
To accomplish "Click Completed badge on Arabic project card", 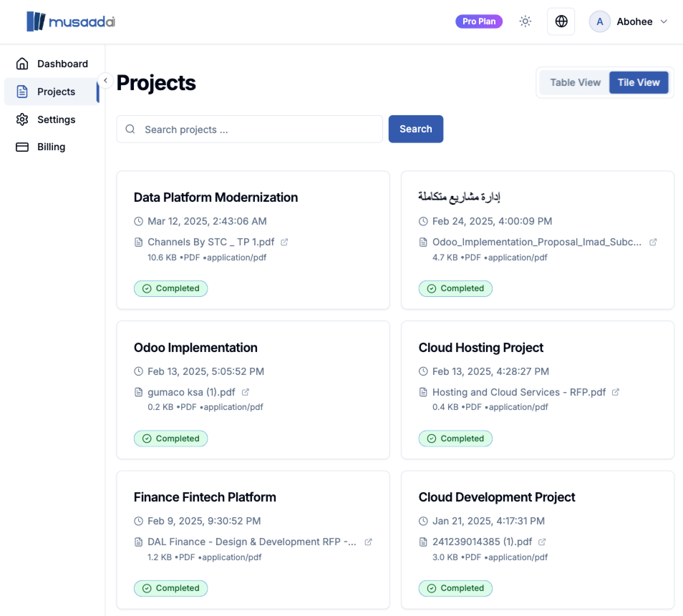I will click(x=455, y=288).
